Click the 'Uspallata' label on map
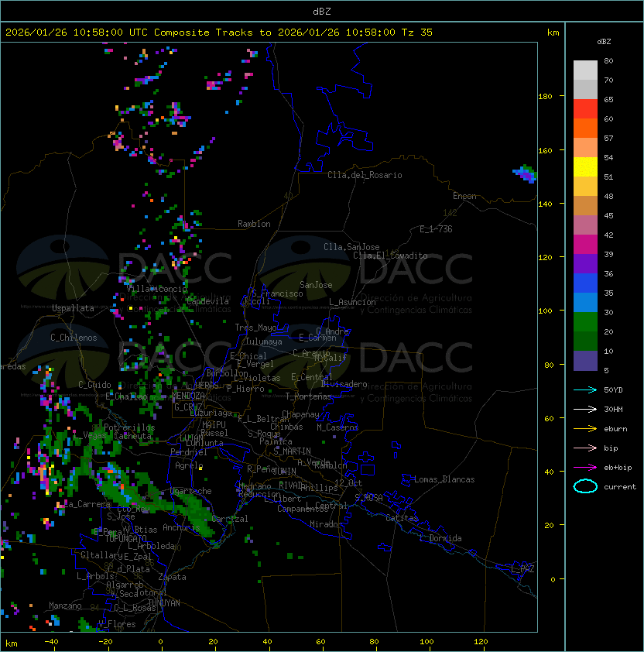 (x=73, y=308)
